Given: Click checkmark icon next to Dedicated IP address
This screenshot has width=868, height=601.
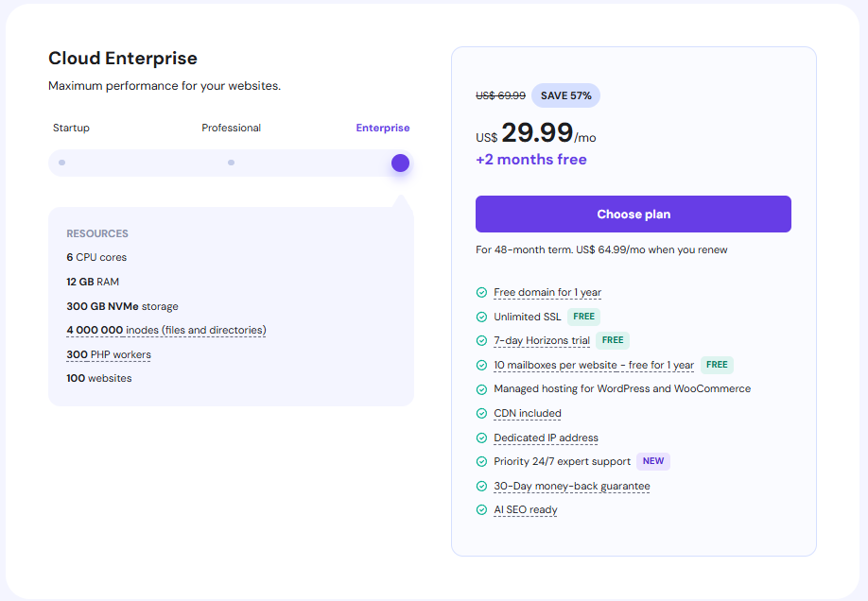Looking at the screenshot, I should 481,438.
